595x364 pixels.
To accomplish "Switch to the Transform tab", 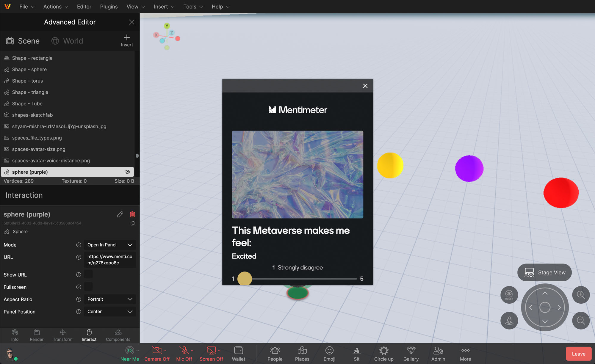I will 62,335.
